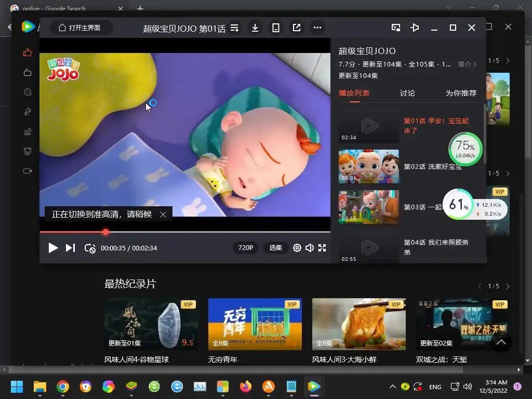This screenshot has width=532, height=399.
Task: Show hidden system tray icons
Action: pos(393,387)
